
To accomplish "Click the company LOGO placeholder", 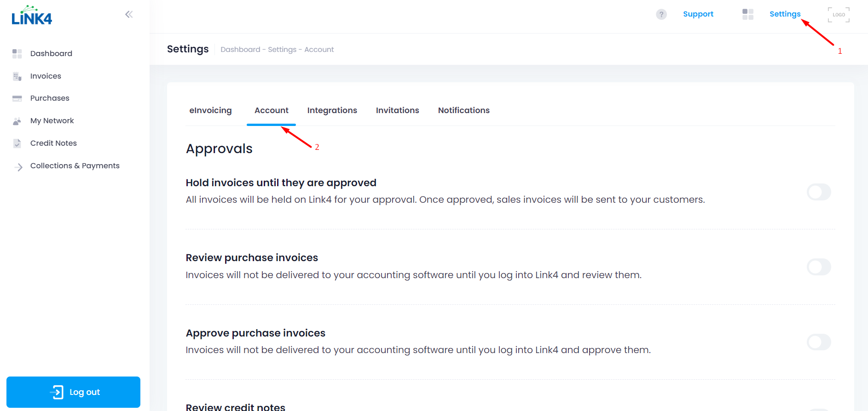I will click(839, 15).
